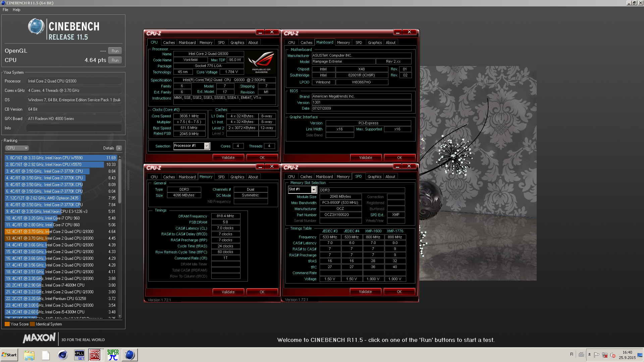Click the scroll down arrow of ranking list

point(120,316)
